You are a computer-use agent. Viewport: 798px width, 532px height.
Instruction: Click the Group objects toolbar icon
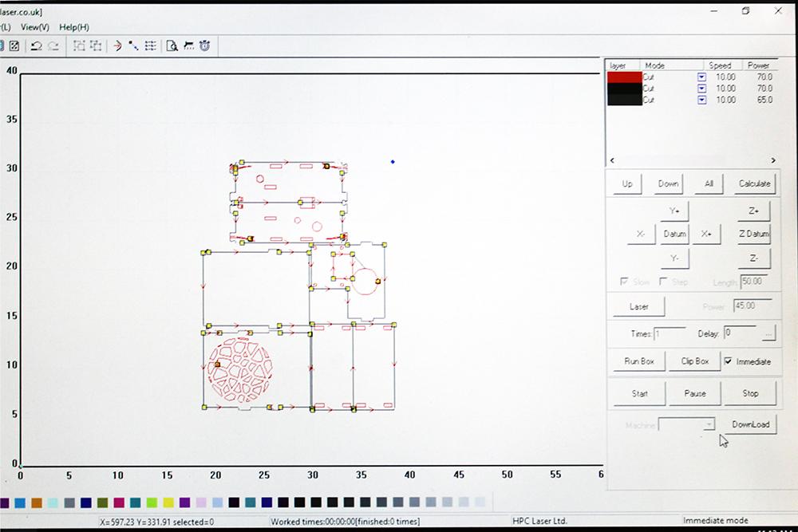pyautogui.click(x=79, y=45)
